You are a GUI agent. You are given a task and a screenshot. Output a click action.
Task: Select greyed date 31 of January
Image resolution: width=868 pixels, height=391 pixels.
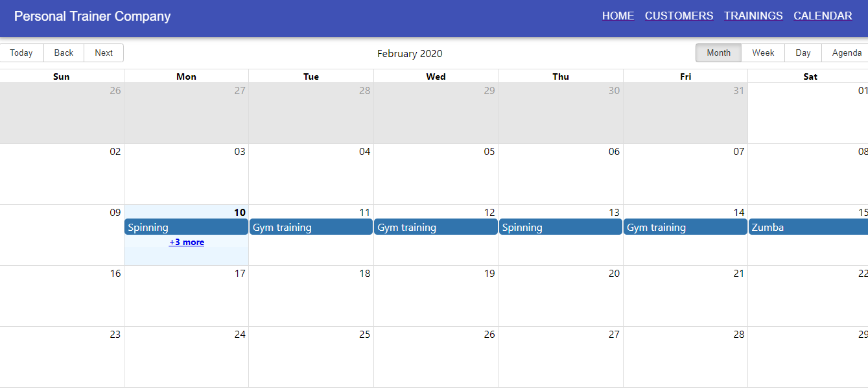739,91
